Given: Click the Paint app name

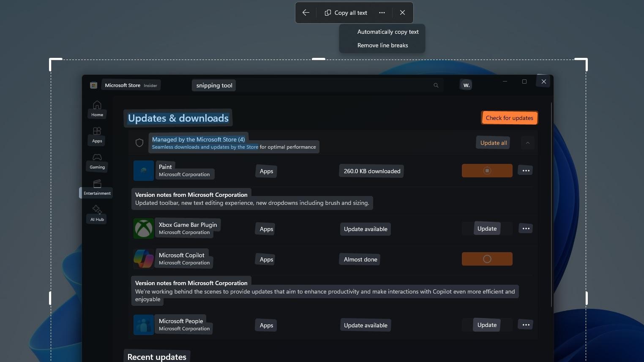Looking at the screenshot, I should [165, 167].
